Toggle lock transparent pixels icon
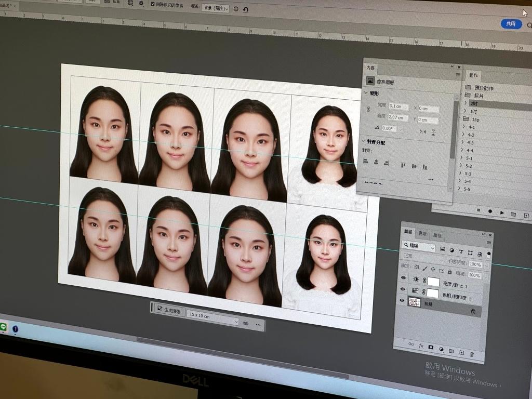Viewport: 532px width, 399px height. pyautogui.click(x=417, y=267)
